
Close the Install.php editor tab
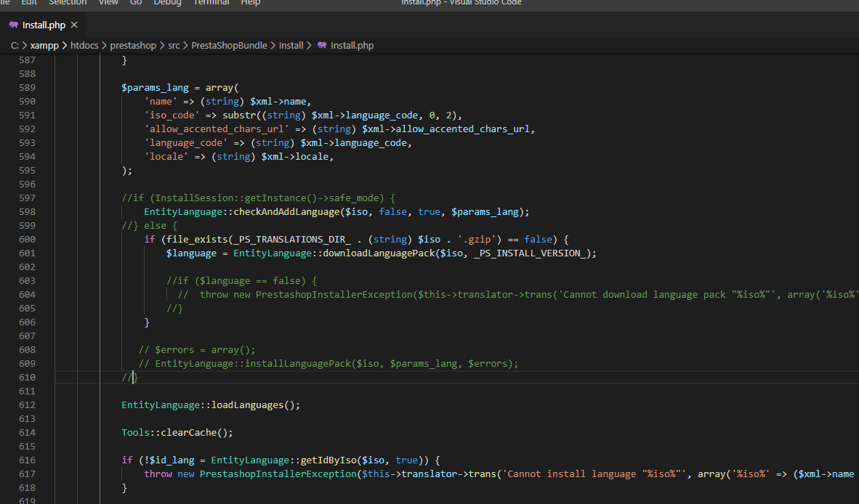74,25
